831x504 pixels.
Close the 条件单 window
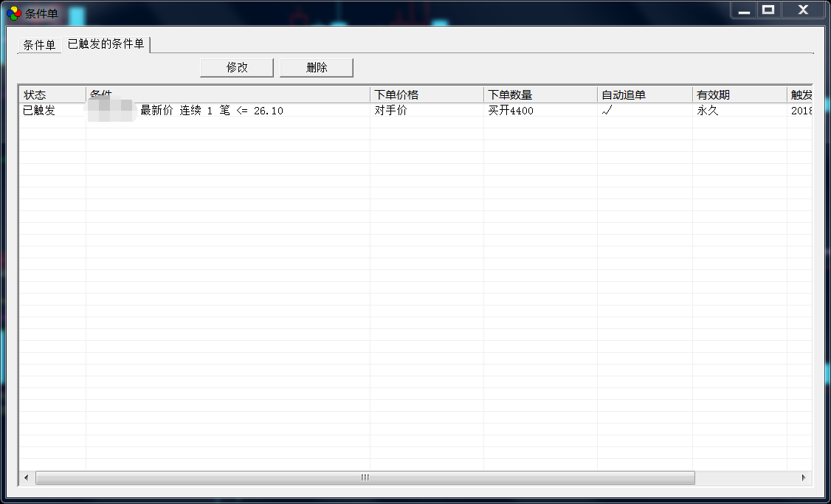click(803, 10)
